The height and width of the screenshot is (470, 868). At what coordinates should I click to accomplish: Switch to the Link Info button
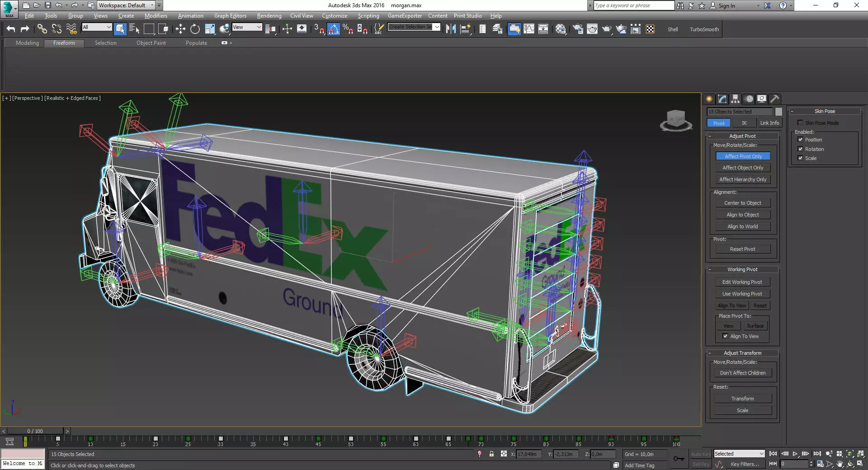(769, 123)
